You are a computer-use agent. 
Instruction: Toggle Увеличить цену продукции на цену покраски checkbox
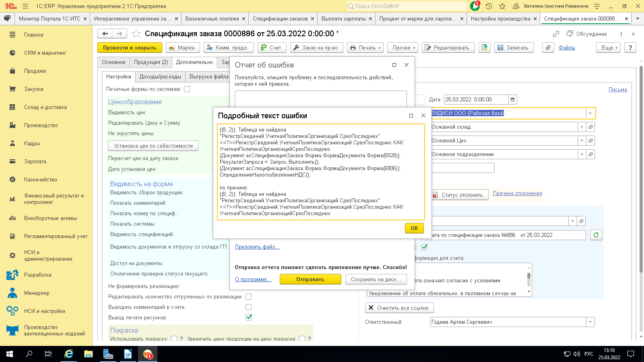coord(302,339)
